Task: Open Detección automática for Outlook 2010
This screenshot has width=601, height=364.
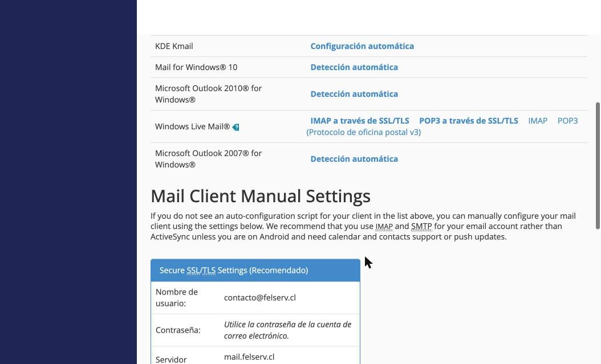Action: click(x=354, y=94)
